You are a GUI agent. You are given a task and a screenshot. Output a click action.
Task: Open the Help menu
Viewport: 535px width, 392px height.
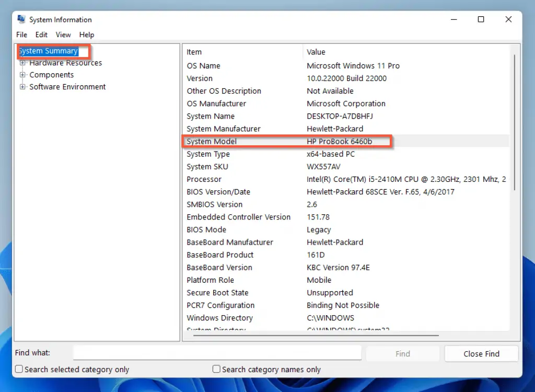87,34
